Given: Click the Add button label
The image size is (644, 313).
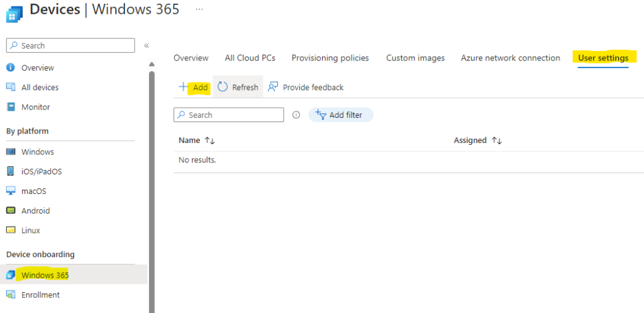Looking at the screenshot, I should coord(201,87).
